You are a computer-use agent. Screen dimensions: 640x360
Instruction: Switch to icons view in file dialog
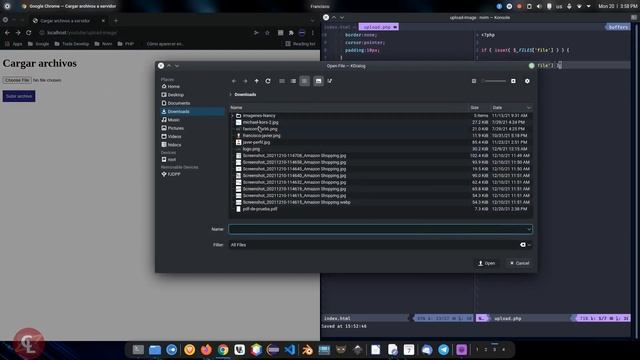[282, 81]
